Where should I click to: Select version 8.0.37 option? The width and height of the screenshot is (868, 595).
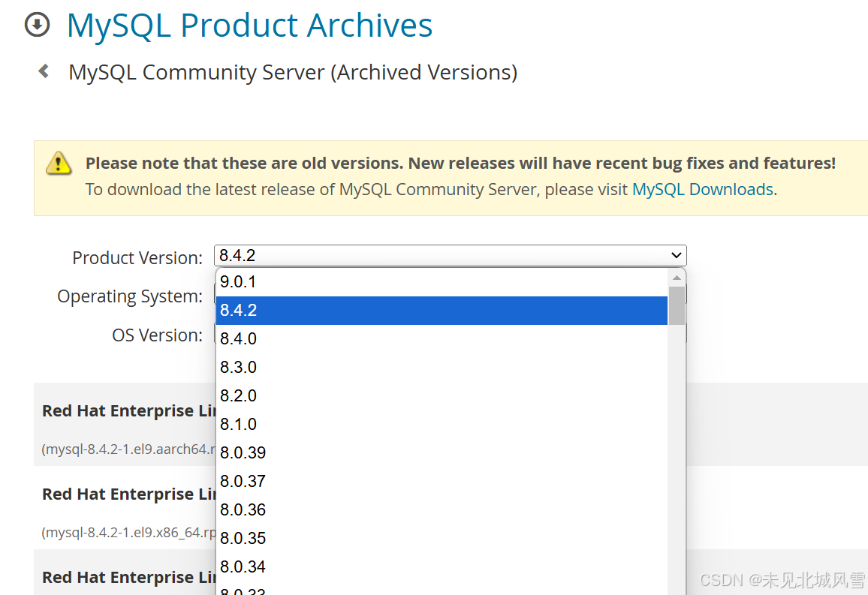coord(442,481)
